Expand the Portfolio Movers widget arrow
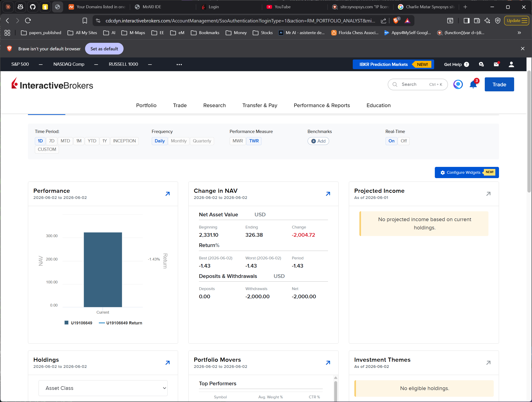 click(328, 363)
